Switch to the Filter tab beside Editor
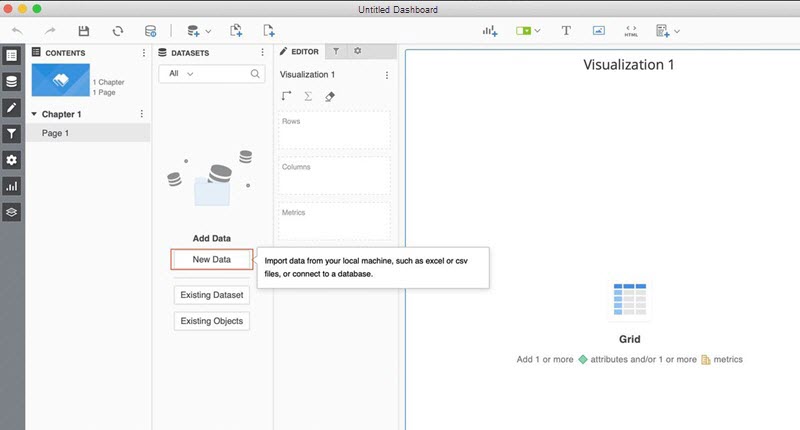This screenshot has width=800, height=430. click(x=336, y=51)
